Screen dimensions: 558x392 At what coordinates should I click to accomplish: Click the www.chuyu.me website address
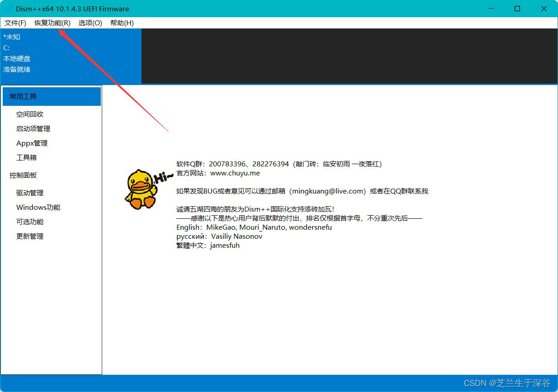point(235,173)
